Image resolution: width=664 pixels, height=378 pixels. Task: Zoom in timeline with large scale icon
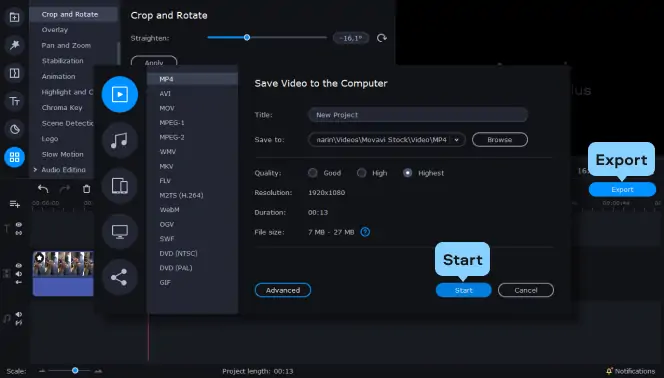point(98,371)
